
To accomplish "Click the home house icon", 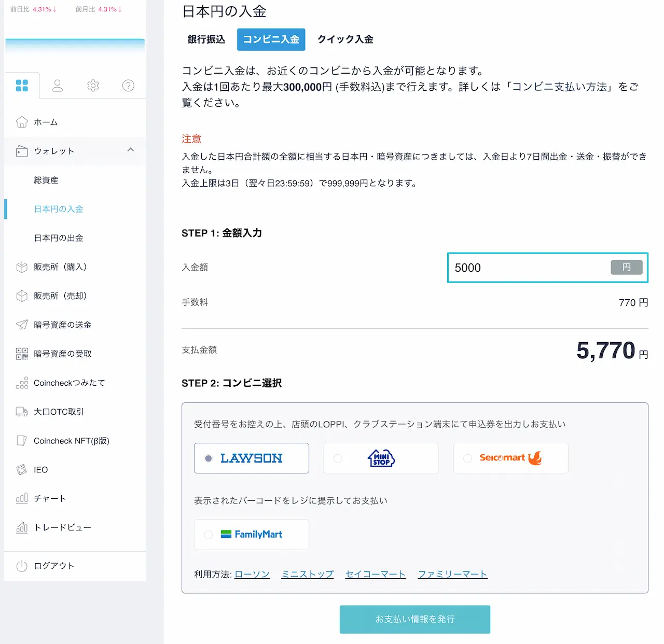I will tap(22, 122).
